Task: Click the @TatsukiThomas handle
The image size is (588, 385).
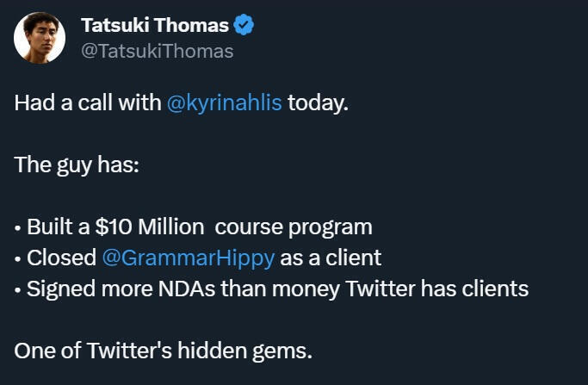Action: (157, 52)
